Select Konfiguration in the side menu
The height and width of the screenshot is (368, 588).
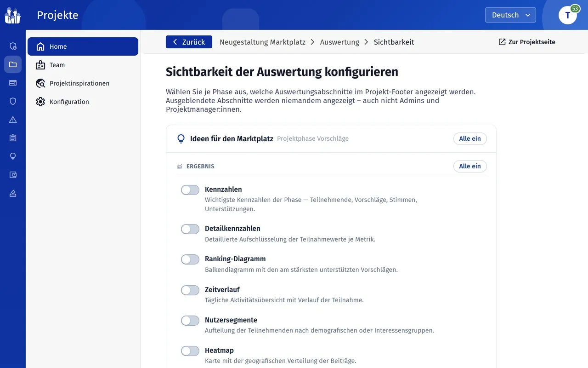[83, 102]
